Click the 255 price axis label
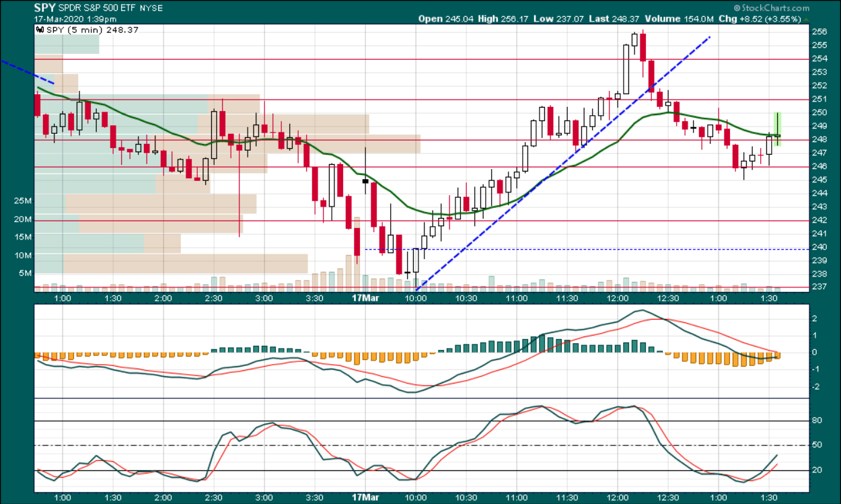 point(820,45)
